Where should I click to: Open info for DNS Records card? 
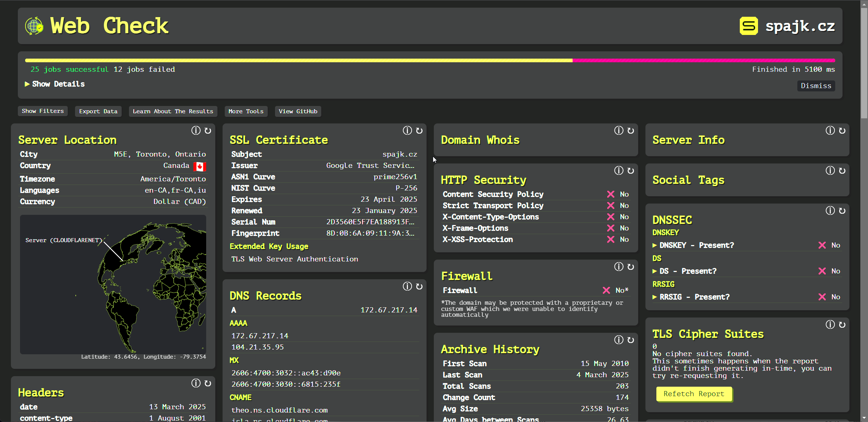coord(407,286)
